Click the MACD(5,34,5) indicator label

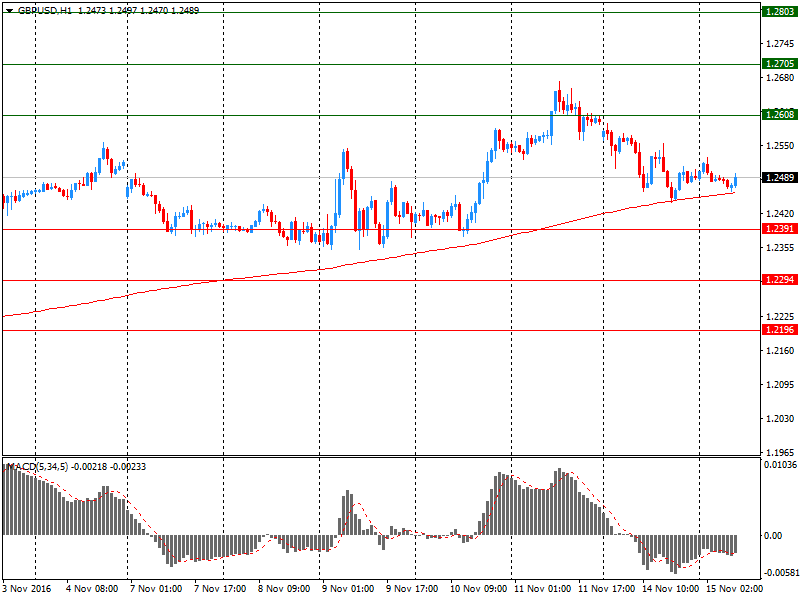38,466
